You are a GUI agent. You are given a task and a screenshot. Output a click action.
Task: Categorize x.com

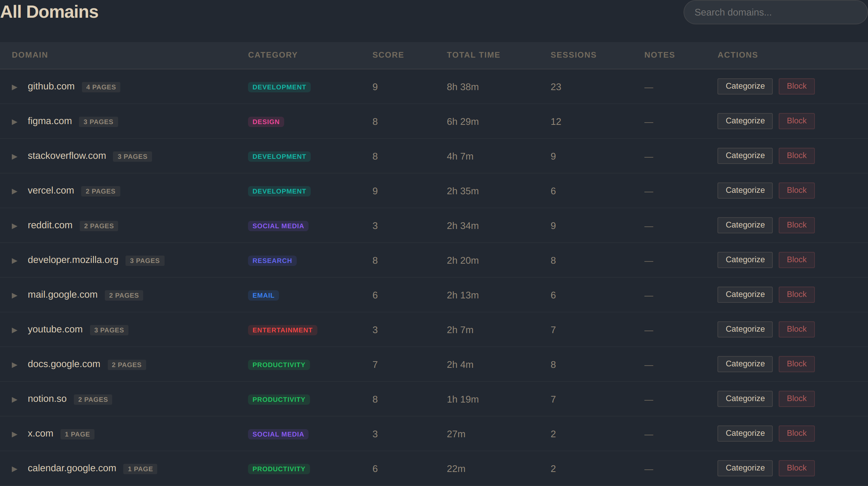[x=745, y=433]
